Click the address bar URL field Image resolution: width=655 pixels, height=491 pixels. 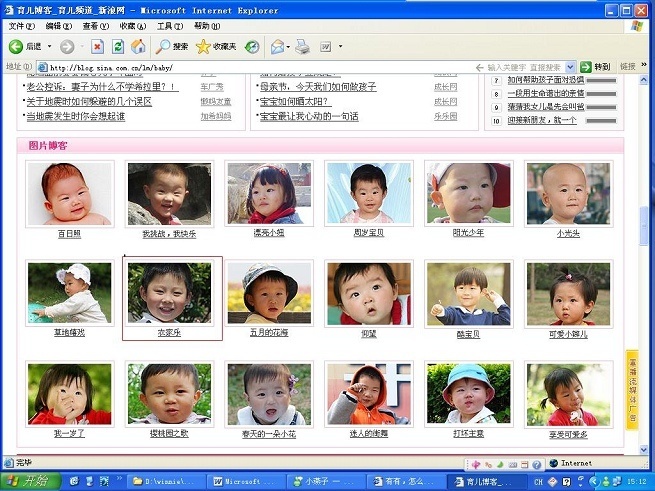click(x=250, y=67)
